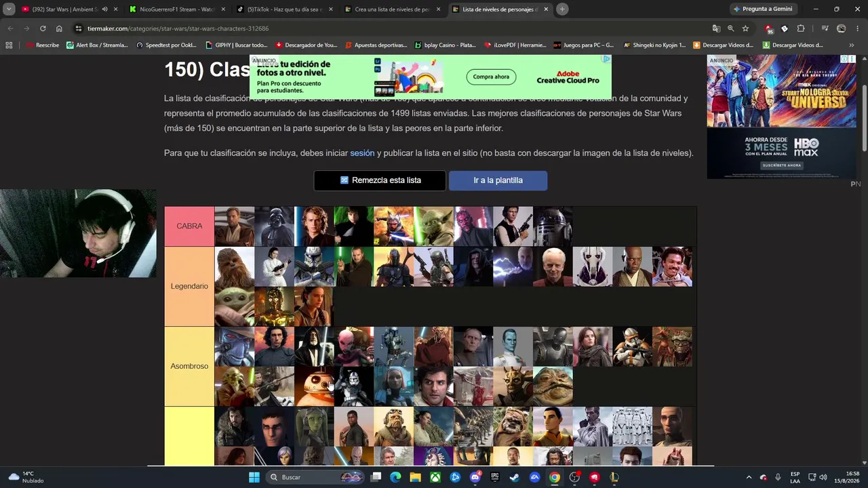Select the Legendario tier label
This screenshot has height=488, width=868.
coord(189,286)
